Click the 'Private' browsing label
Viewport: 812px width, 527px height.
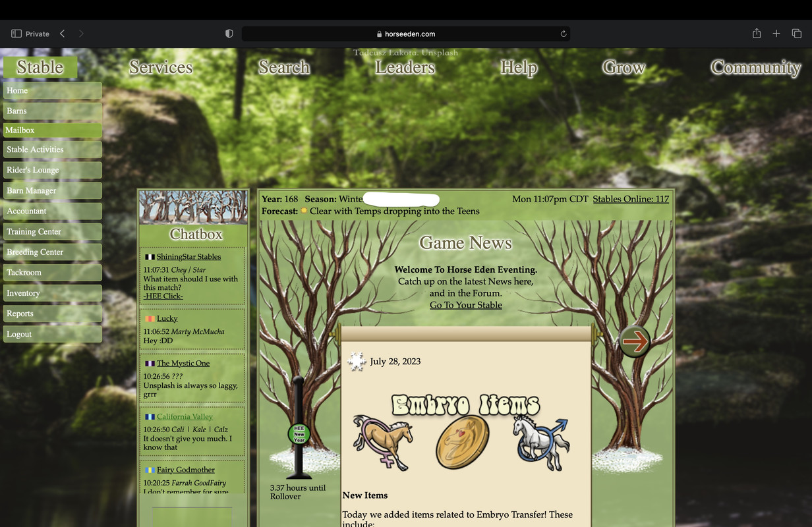[x=38, y=34]
